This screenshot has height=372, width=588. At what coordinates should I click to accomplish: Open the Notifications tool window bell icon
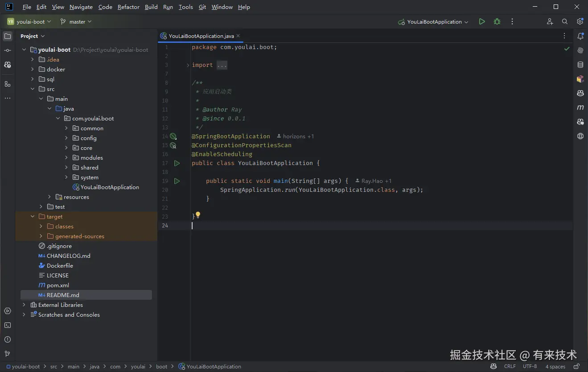tap(580, 36)
